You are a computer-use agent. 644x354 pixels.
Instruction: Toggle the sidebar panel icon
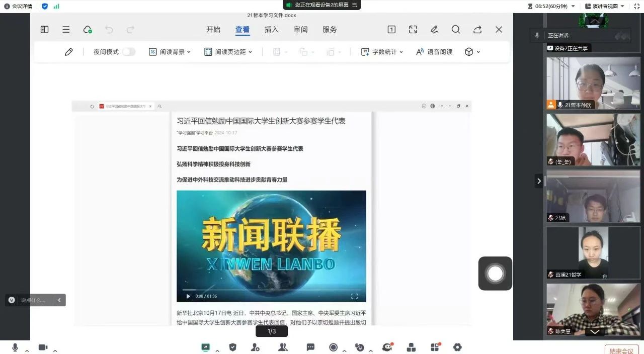coord(45,30)
